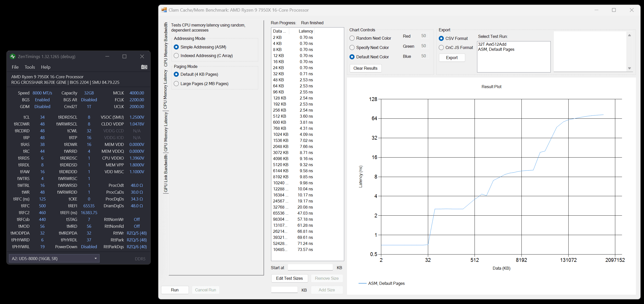Select Indexed Addressing (C Array) mode
Screen dimensions: 644x304
coord(176,56)
